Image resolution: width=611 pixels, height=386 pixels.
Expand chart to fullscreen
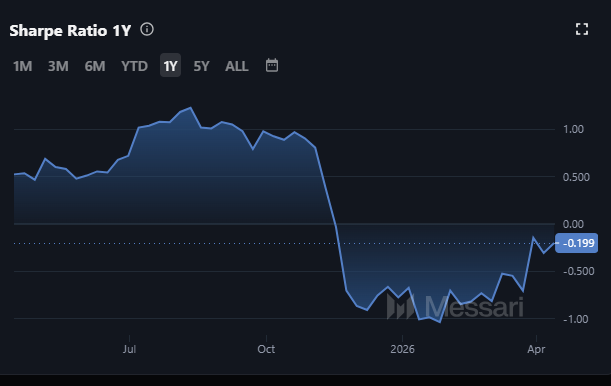click(x=582, y=29)
